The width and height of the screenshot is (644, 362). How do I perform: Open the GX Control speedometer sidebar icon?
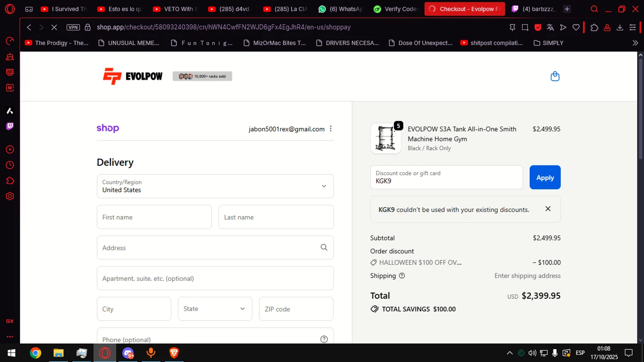tap(9, 41)
